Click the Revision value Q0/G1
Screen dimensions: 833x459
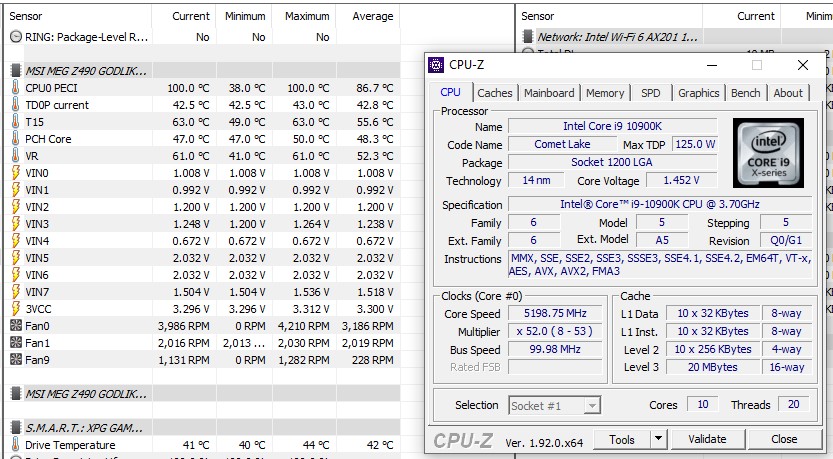pos(786,240)
